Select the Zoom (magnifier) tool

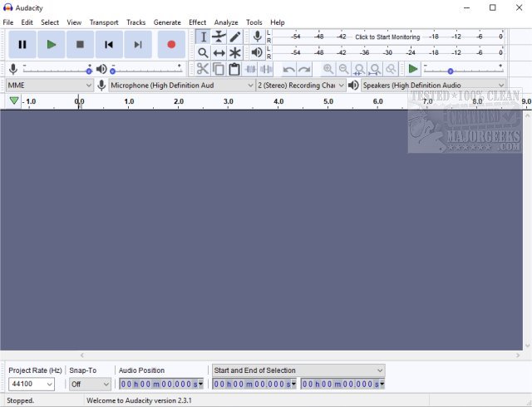point(203,52)
